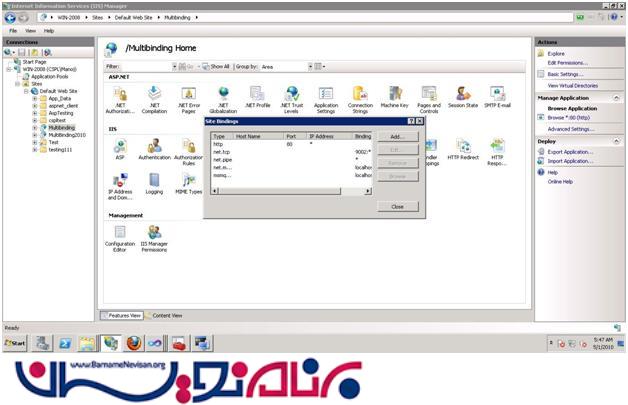Expand the App_Data folder node
Image resolution: width=628 pixels, height=405 pixels.
pyautogui.click(x=35, y=99)
